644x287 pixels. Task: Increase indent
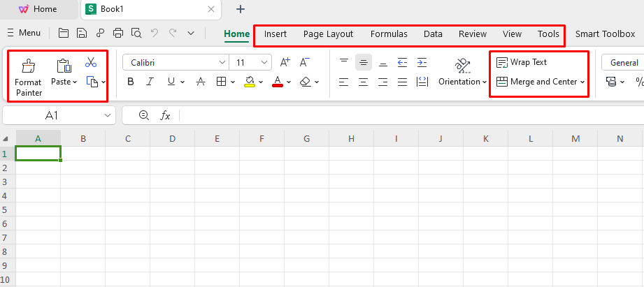422,62
